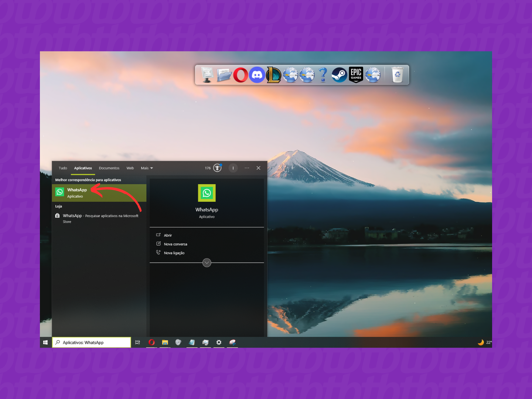Switch to the Web search tab

(x=130, y=168)
